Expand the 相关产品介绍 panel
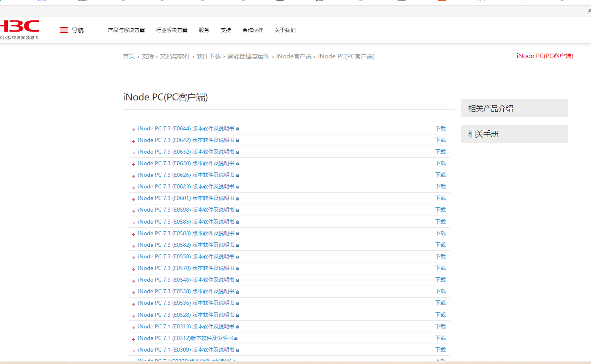The image size is (591, 364). coord(514,108)
